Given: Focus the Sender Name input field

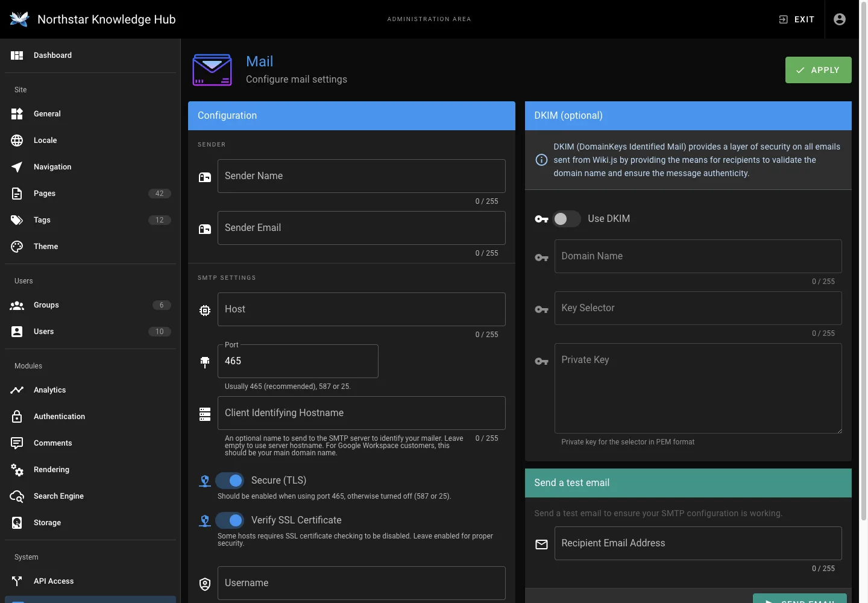Looking at the screenshot, I should pos(361,176).
